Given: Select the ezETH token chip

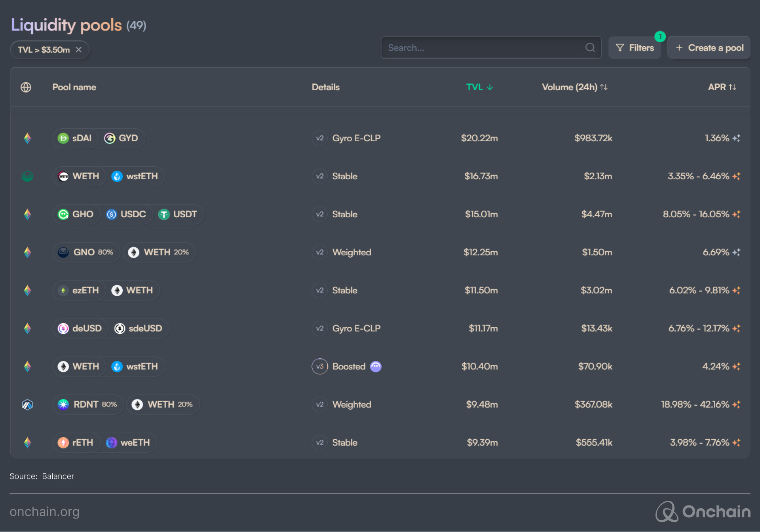Looking at the screenshot, I should coord(79,290).
